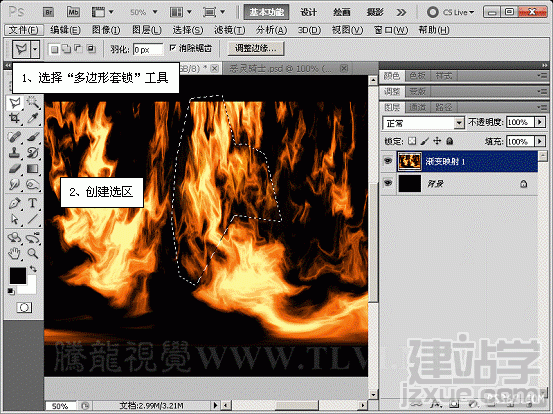Select the Type tool
This screenshot has width=553, height=414.
pyautogui.click(x=32, y=203)
